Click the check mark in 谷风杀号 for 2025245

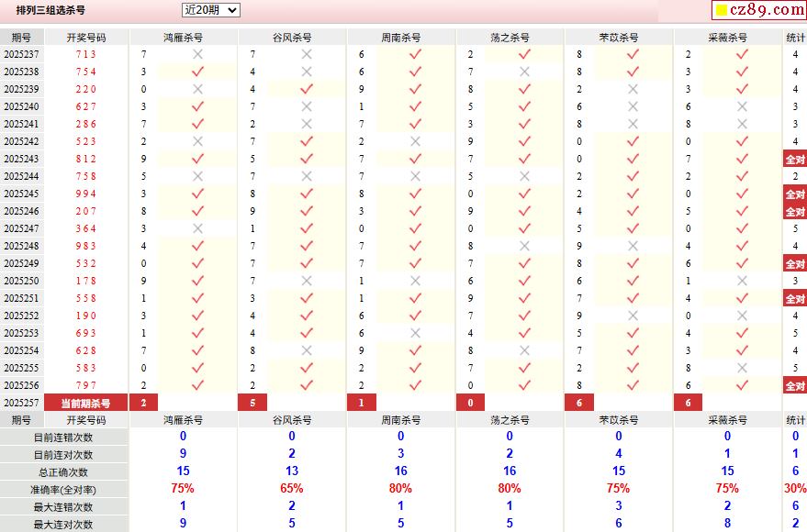tap(307, 194)
